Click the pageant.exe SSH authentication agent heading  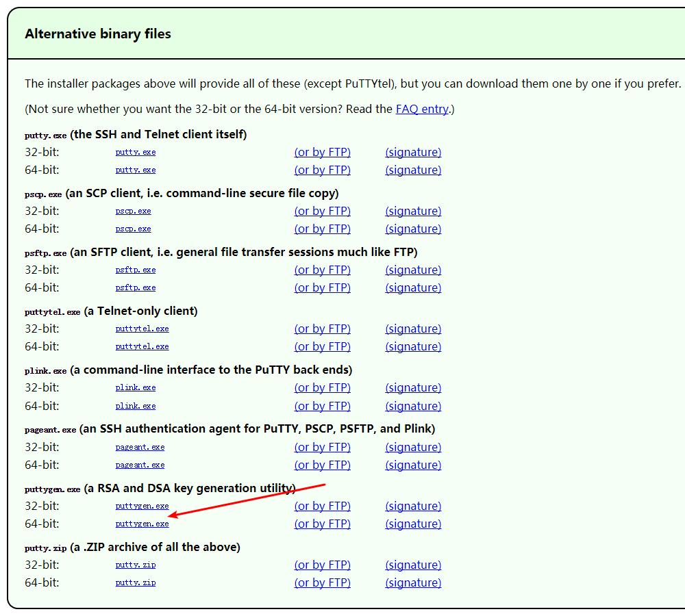click(229, 429)
